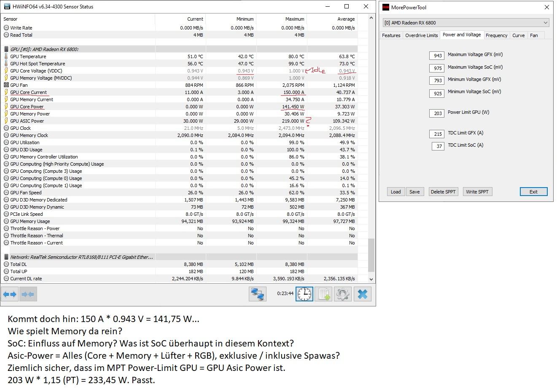Switch to the Fan tab
The image size is (557, 392).
534,35
